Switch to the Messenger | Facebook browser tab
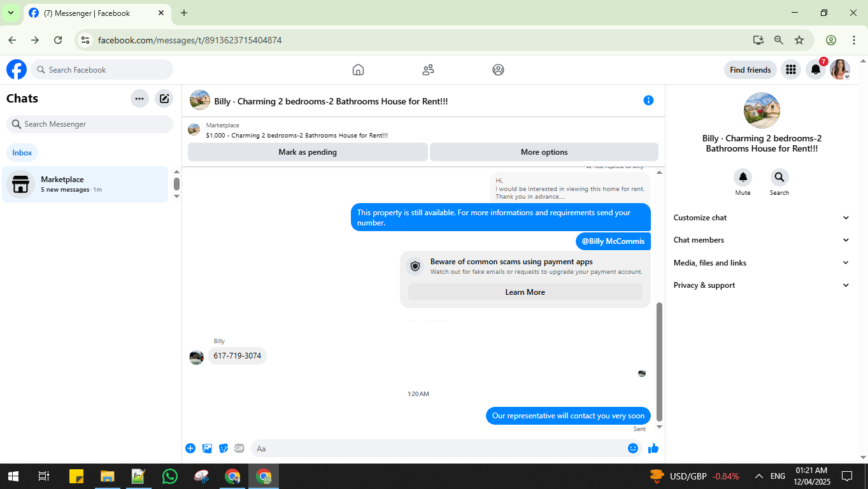 coord(96,13)
